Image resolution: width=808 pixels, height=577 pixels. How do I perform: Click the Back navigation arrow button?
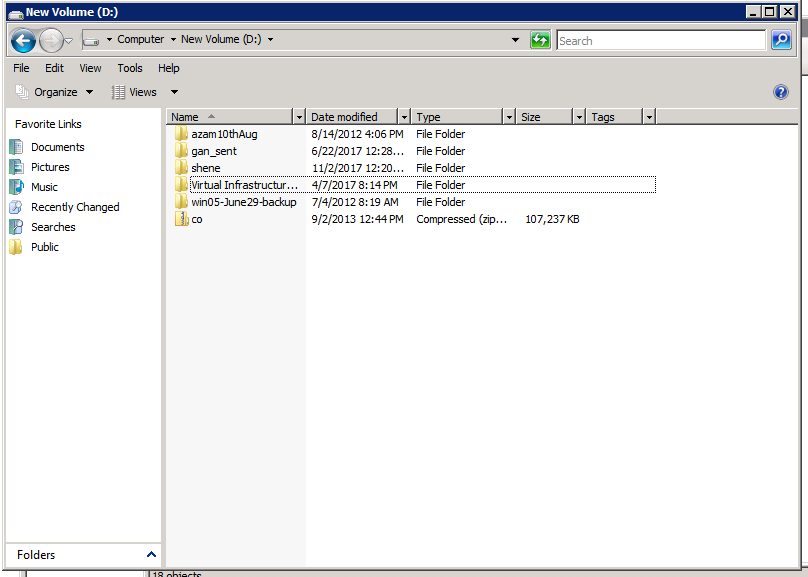tap(23, 41)
